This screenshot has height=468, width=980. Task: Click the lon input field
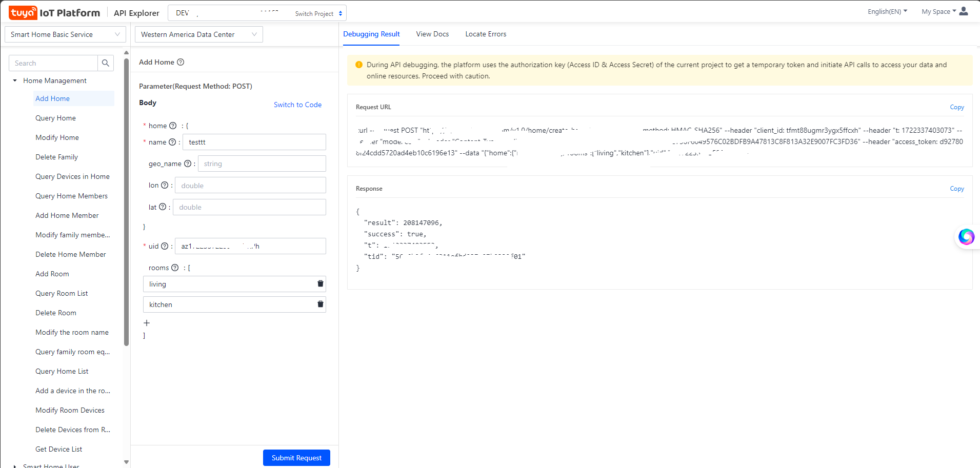click(x=250, y=185)
